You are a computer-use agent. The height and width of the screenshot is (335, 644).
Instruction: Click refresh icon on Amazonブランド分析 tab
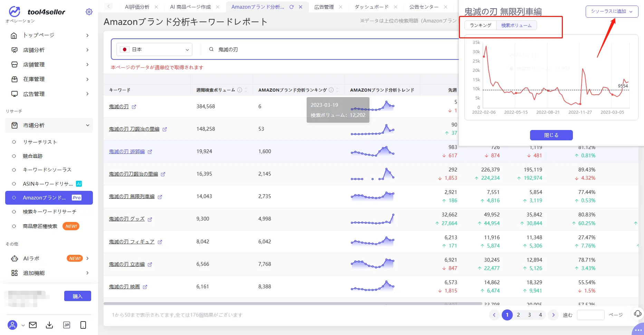click(x=291, y=7)
